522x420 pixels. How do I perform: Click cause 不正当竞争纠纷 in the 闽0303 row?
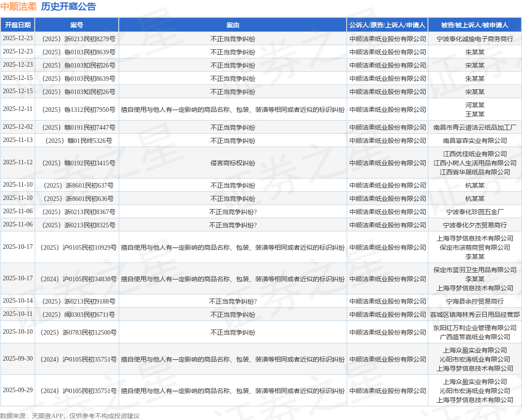(x=233, y=315)
